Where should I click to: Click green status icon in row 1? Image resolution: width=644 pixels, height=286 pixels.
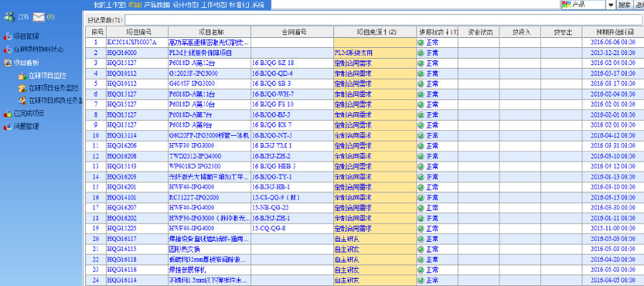point(421,42)
